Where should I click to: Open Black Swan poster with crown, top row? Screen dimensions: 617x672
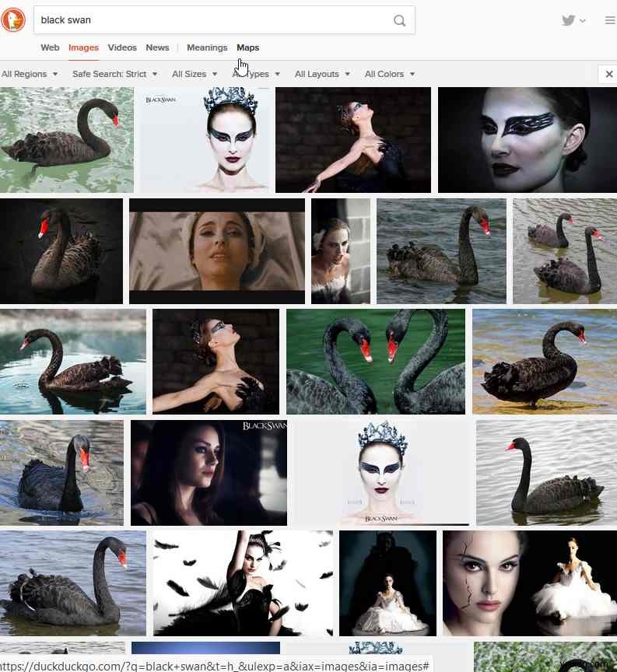click(205, 140)
